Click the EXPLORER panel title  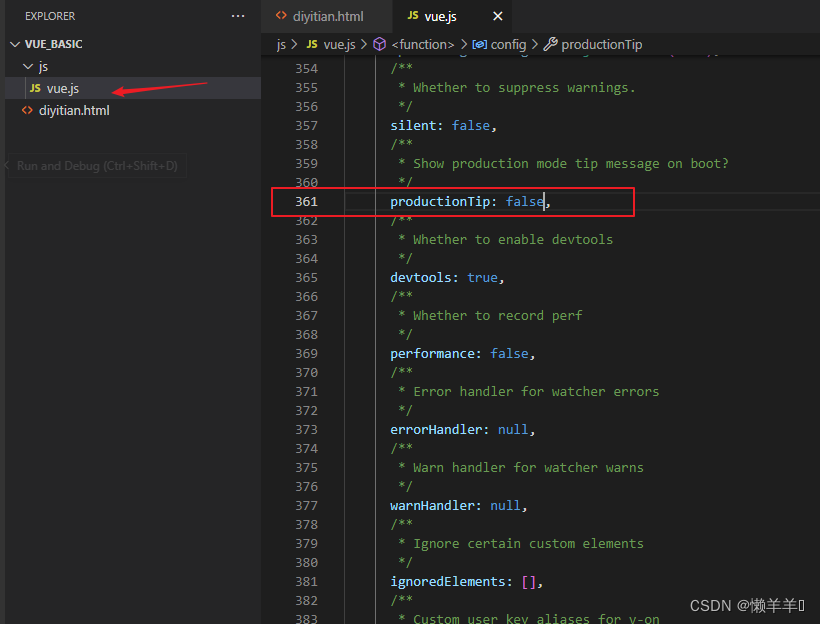pos(50,16)
